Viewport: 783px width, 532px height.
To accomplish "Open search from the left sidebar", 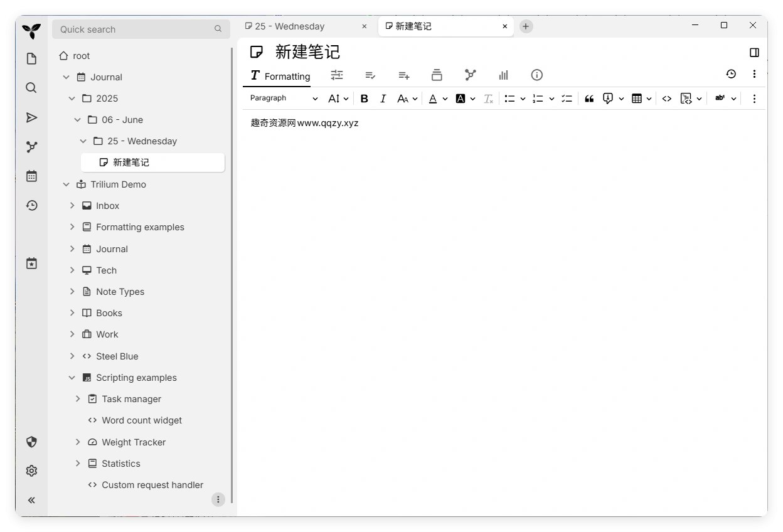I will pyautogui.click(x=31, y=88).
